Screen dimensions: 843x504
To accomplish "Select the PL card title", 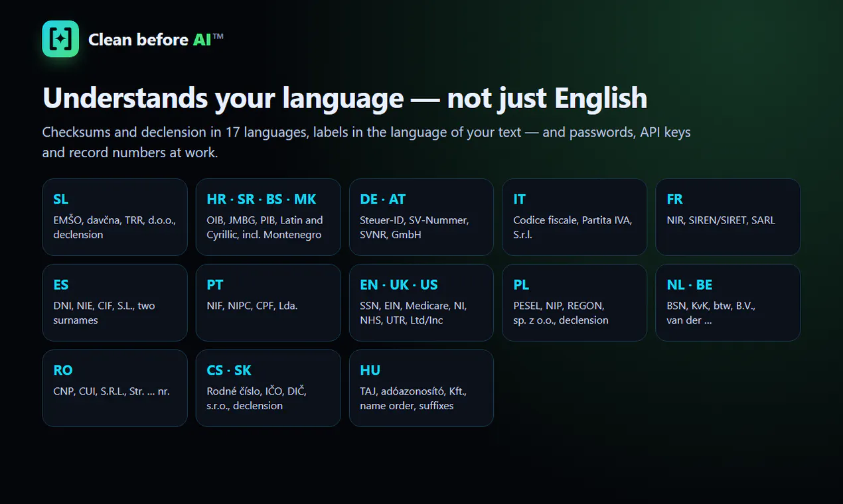I will 521,284.
